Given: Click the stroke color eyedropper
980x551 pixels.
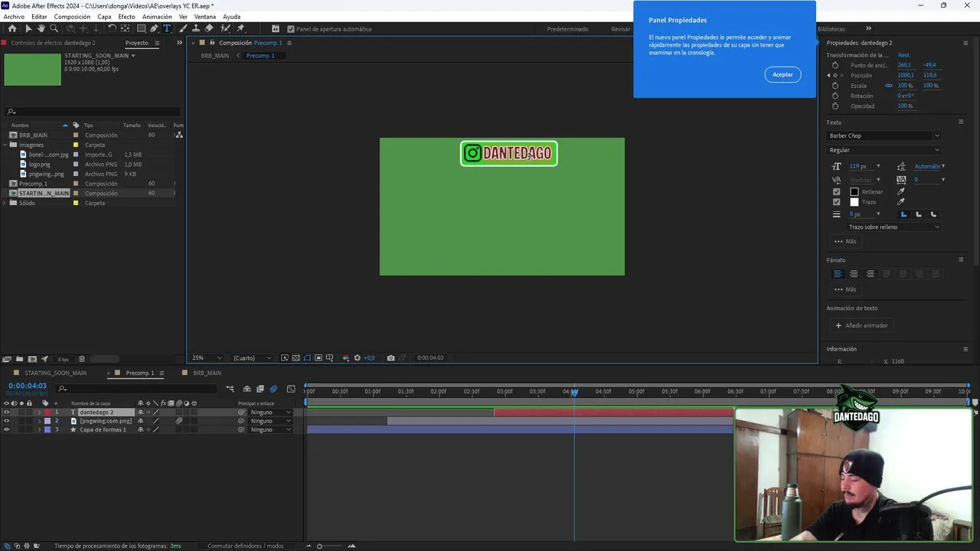Looking at the screenshot, I should [x=901, y=202].
